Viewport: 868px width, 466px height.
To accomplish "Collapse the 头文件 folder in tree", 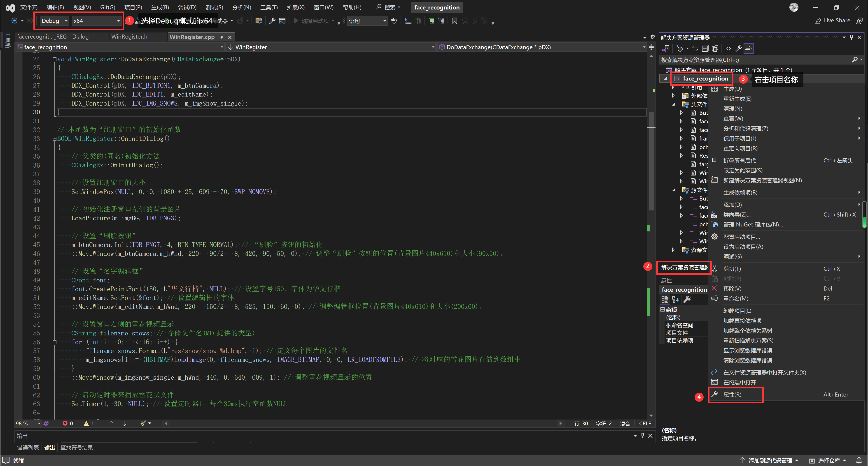I will (x=673, y=104).
